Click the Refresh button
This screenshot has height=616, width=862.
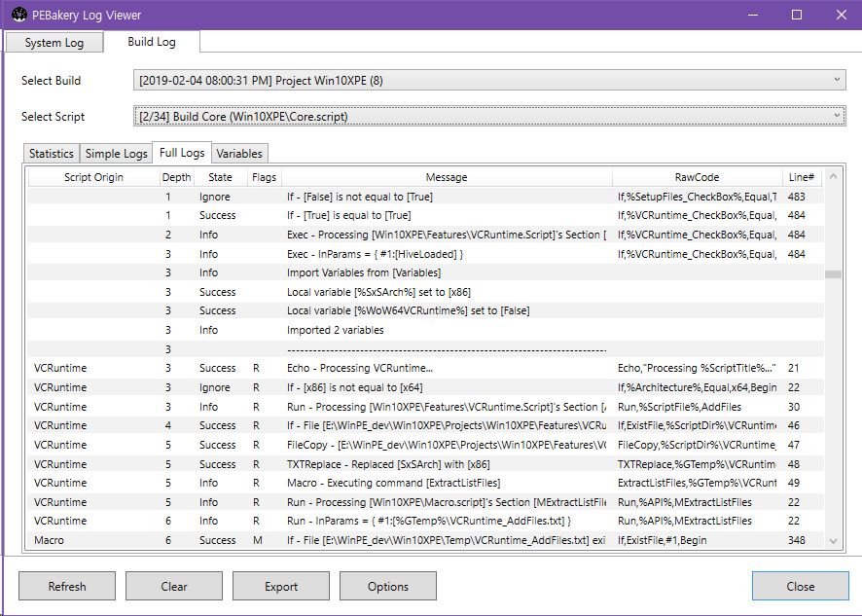[66, 586]
